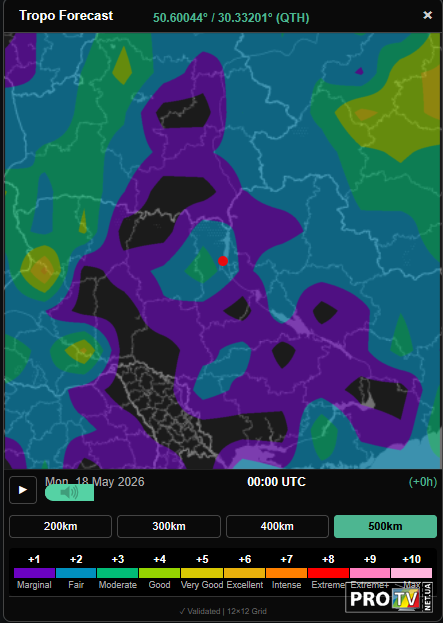
Task: Click the Excellent legend label
Action: (245, 585)
